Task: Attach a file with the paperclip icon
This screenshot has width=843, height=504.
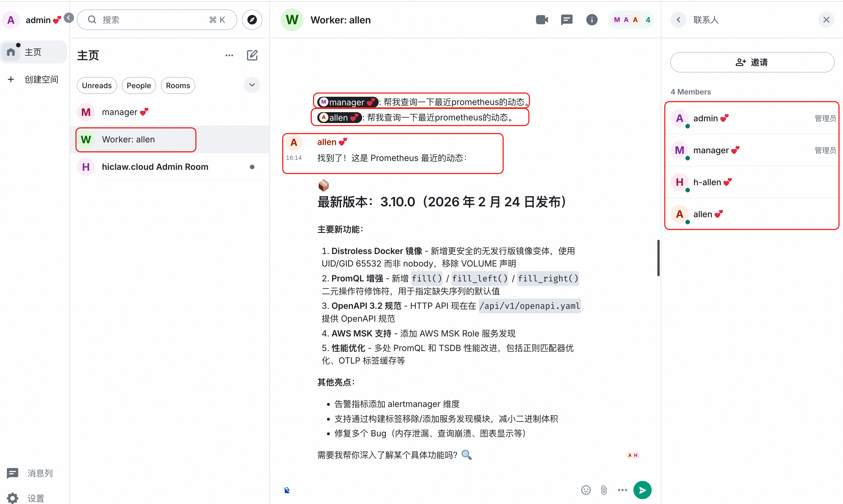Action: pyautogui.click(x=604, y=490)
